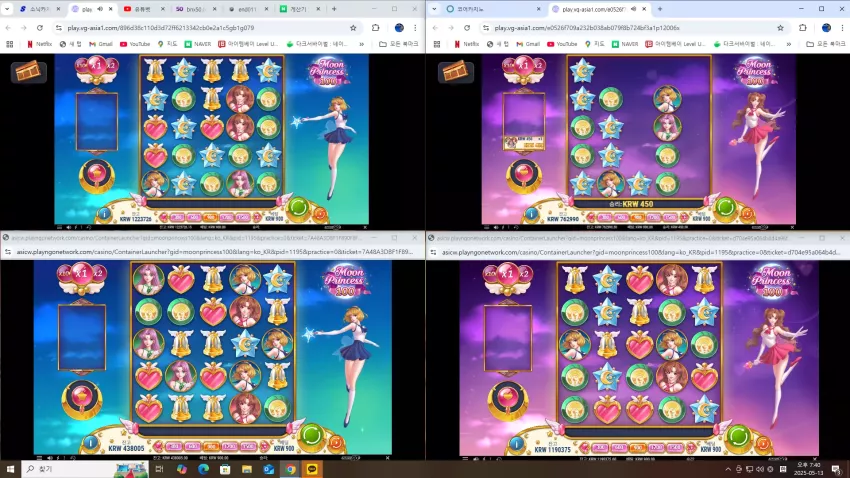Open a new tab in left Chrome window
This screenshot has height=478, width=850.
tap(334, 9)
